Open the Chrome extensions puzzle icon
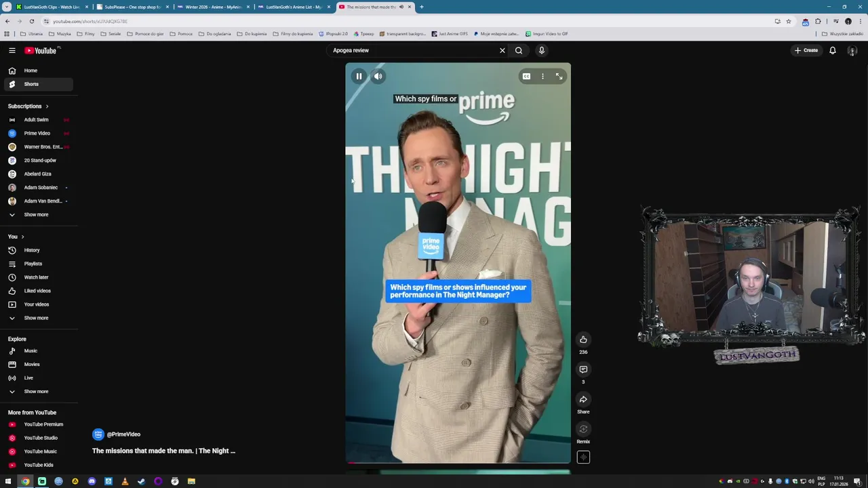 [x=818, y=21]
